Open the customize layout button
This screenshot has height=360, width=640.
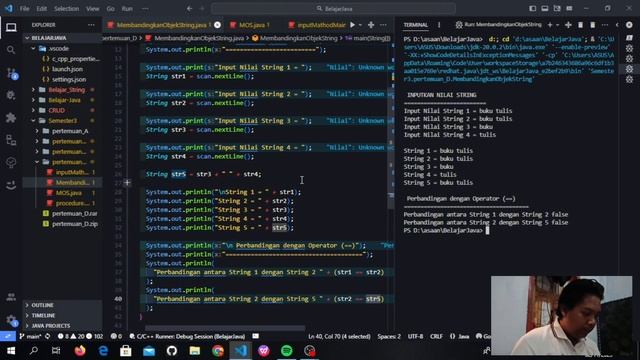[x=569, y=8]
